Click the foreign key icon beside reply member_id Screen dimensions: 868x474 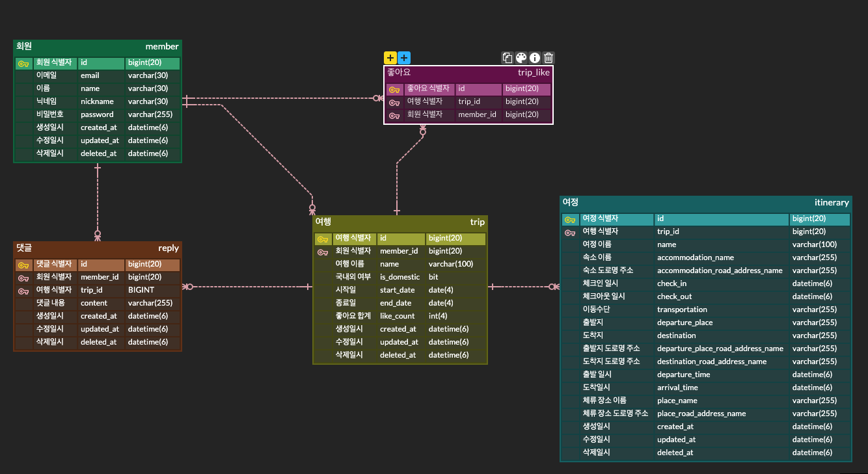[23, 278]
